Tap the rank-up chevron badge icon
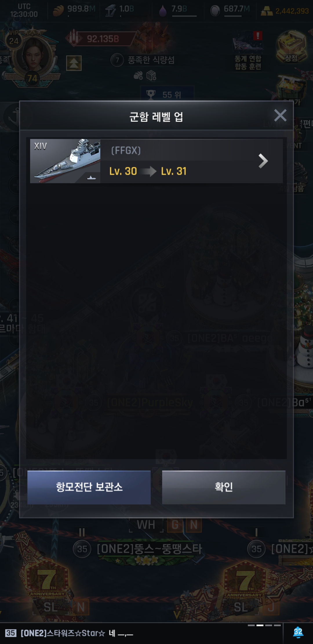 tap(74, 63)
